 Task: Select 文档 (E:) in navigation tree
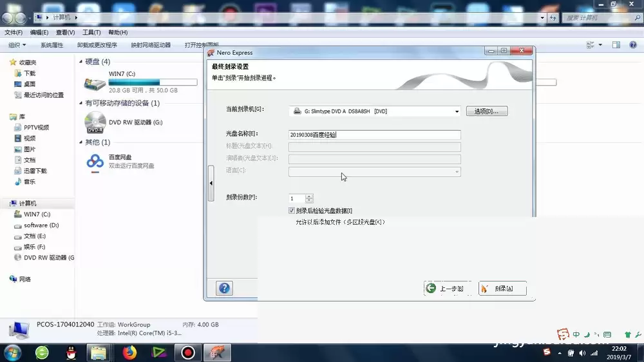coord(35,236)
